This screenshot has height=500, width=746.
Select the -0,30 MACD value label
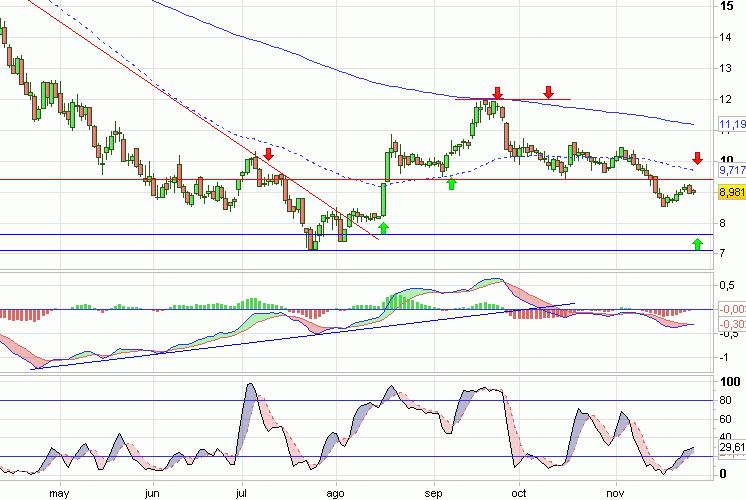[x=733, y=324]
